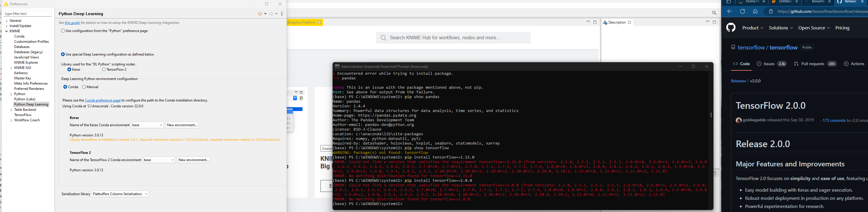Click the GitHub Octocat logo
This screenshot has height=212, width=868.
click(x=731, y=27)
